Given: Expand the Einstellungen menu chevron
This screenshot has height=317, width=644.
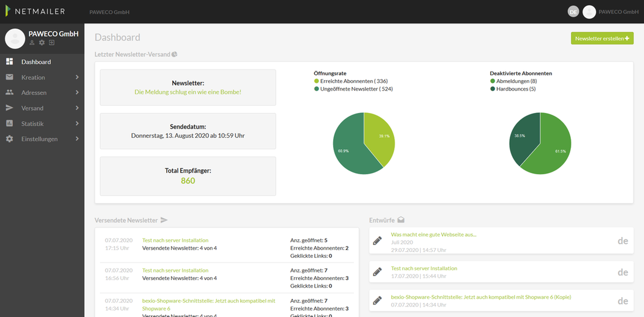Looking at the screenshot, I should tap(77, 139).
